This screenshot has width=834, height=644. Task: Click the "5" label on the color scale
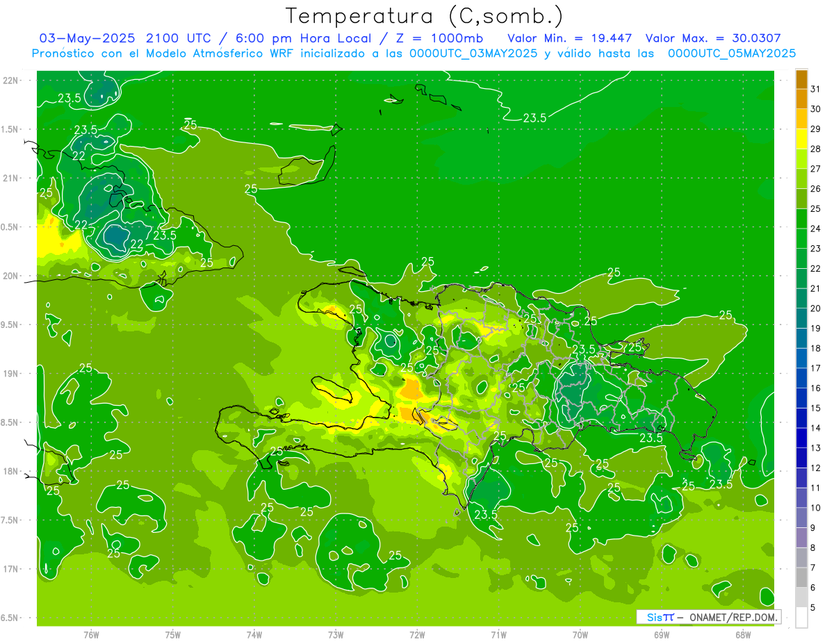point(813,608)
